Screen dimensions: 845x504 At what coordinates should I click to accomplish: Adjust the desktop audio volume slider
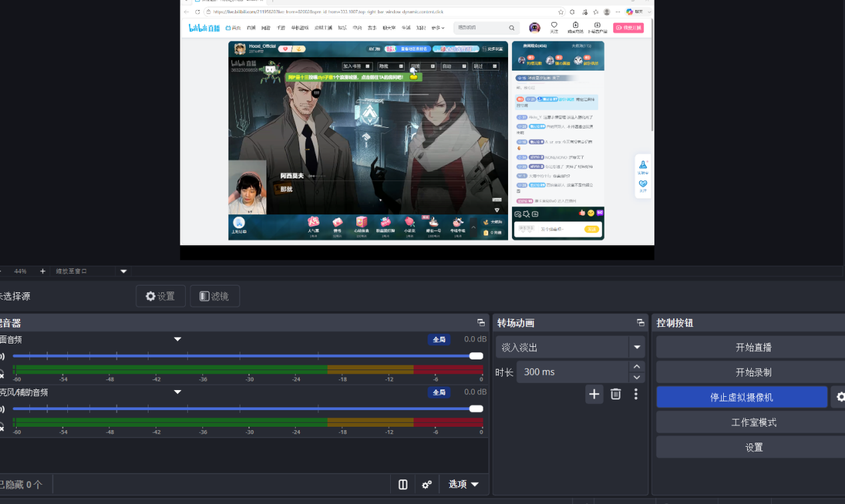click(248, 356)
